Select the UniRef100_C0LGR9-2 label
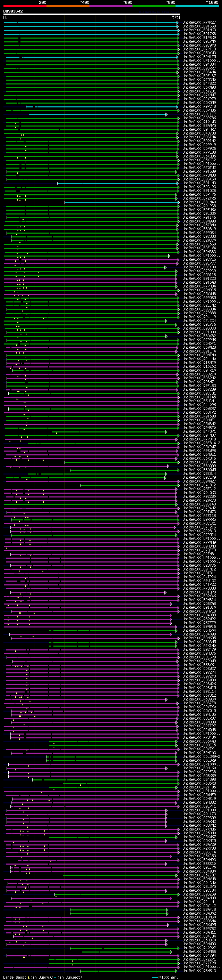 pos(201,757)
